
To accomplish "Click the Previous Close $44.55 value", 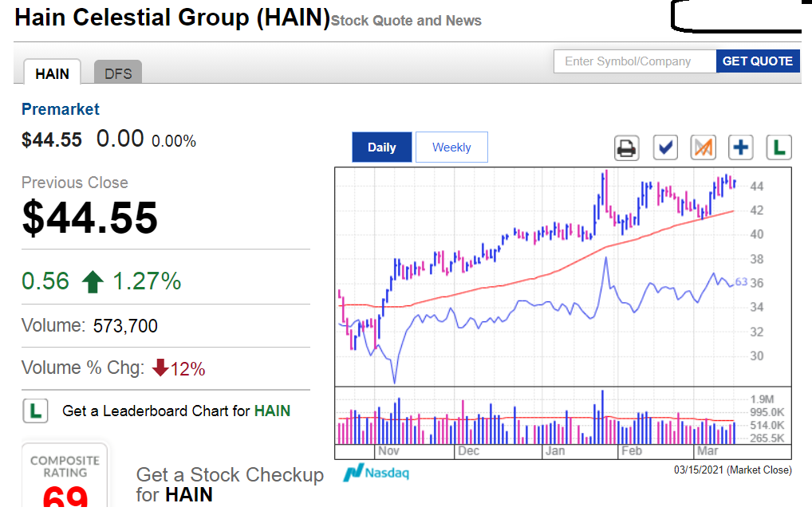I will click(89, 218).
